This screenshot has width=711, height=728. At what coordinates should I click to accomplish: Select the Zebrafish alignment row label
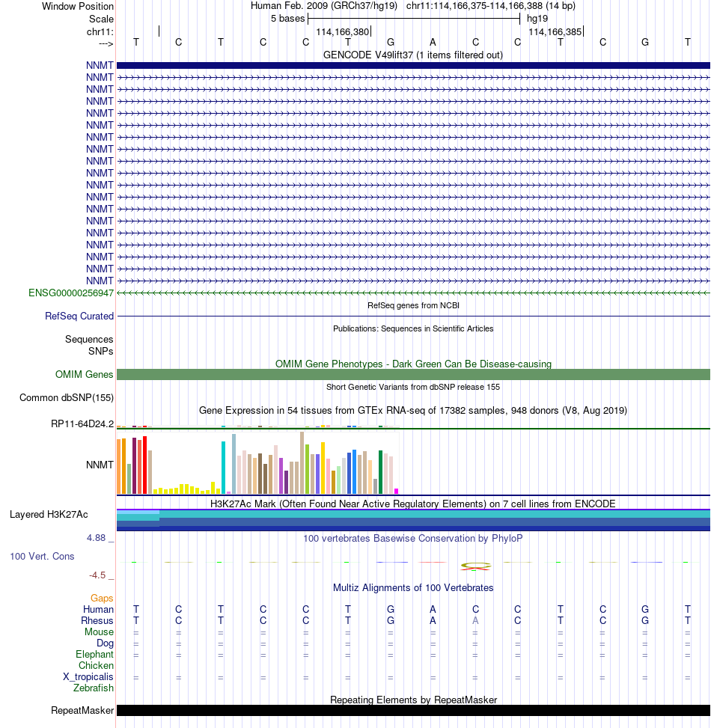coord(94,688)
